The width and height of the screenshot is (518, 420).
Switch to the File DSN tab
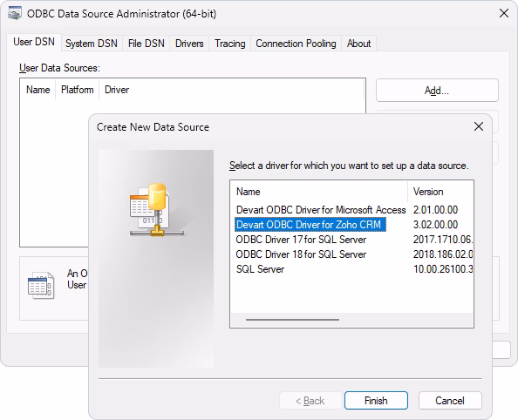click(146, 44)
